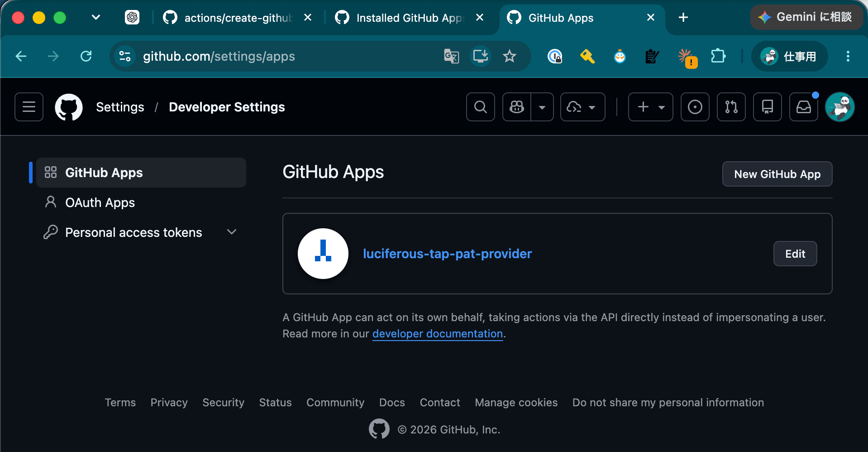This screenshot has height=452, width=868.
Task: Open the GitHub search button
Action: (x=481, y=107)
